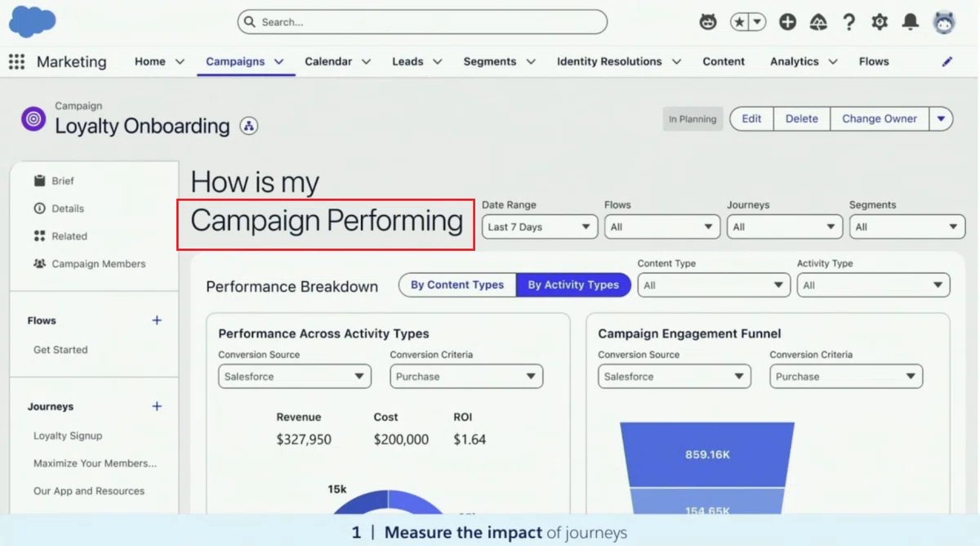The image size is (980, 546).
Task: Click the pencil icon to edit navigation
Action: pos(947,61)
